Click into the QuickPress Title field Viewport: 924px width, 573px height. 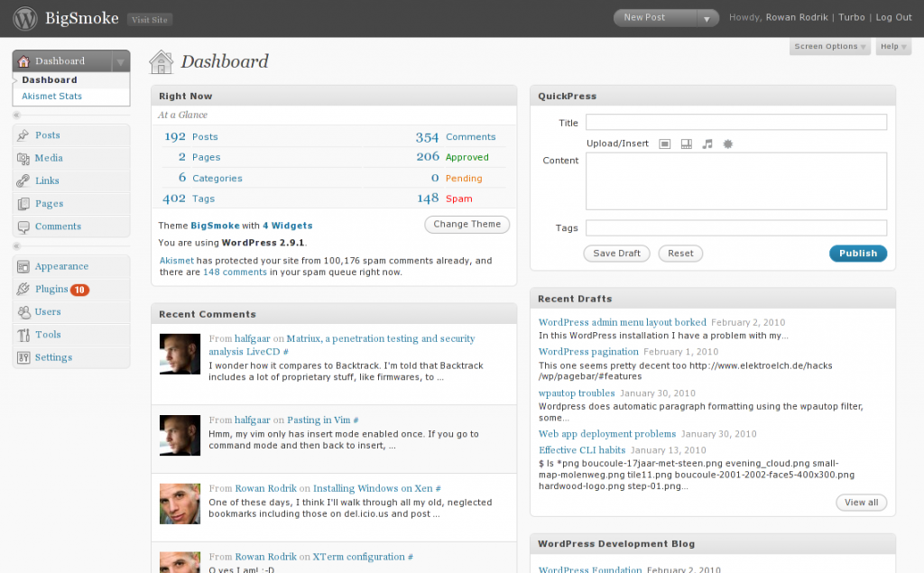pos(735,123)
